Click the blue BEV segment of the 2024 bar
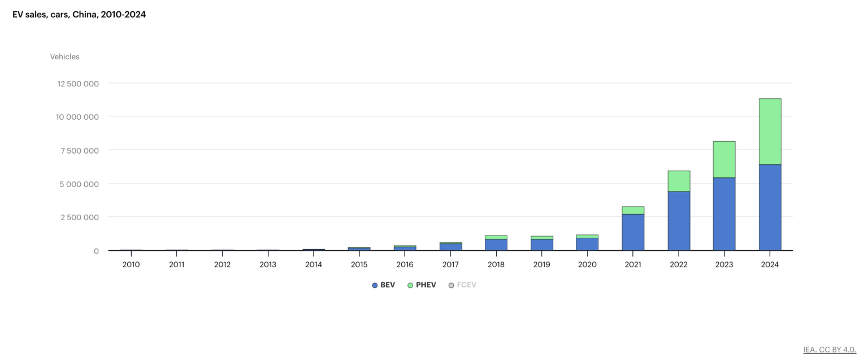This screenshot has height=362, width=868. click(770, 207)
